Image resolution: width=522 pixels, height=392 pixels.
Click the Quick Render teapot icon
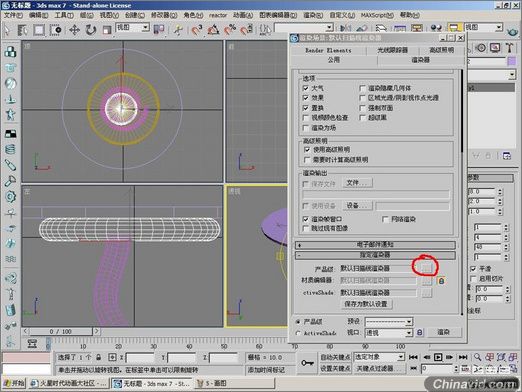point(513,31)
